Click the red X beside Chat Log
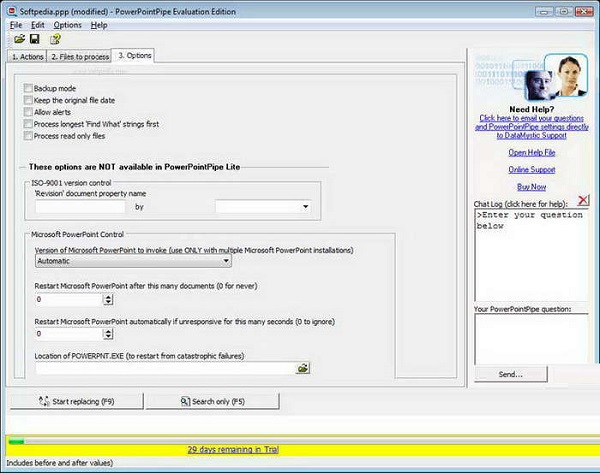Image resolution: width=600 pixels, height=473 pixels. [583, 199]
